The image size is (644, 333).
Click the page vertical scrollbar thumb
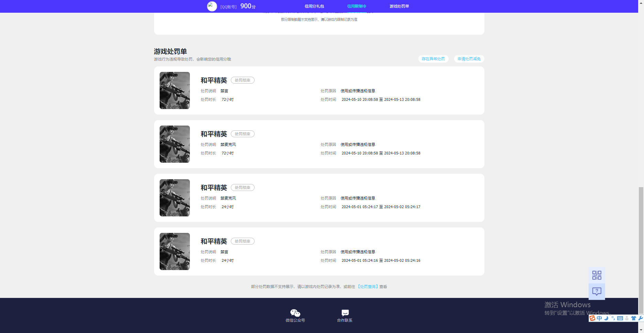pos(641,250)
